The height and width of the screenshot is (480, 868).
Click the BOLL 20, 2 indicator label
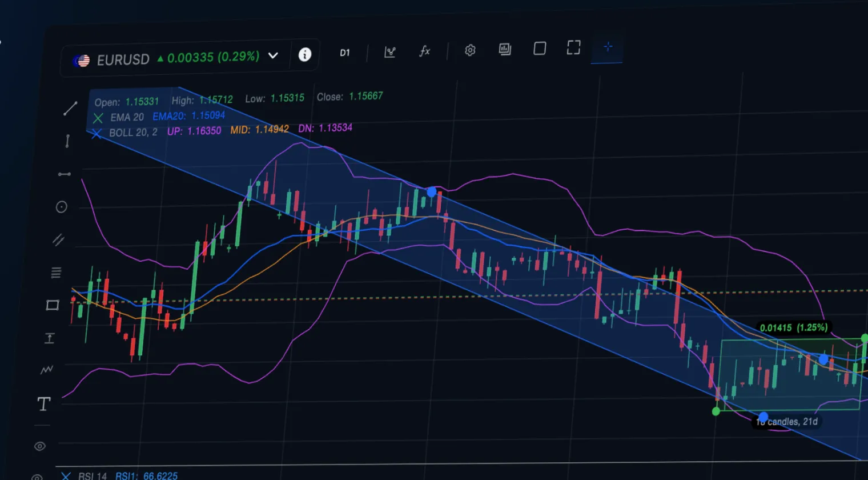coord(133,132)
